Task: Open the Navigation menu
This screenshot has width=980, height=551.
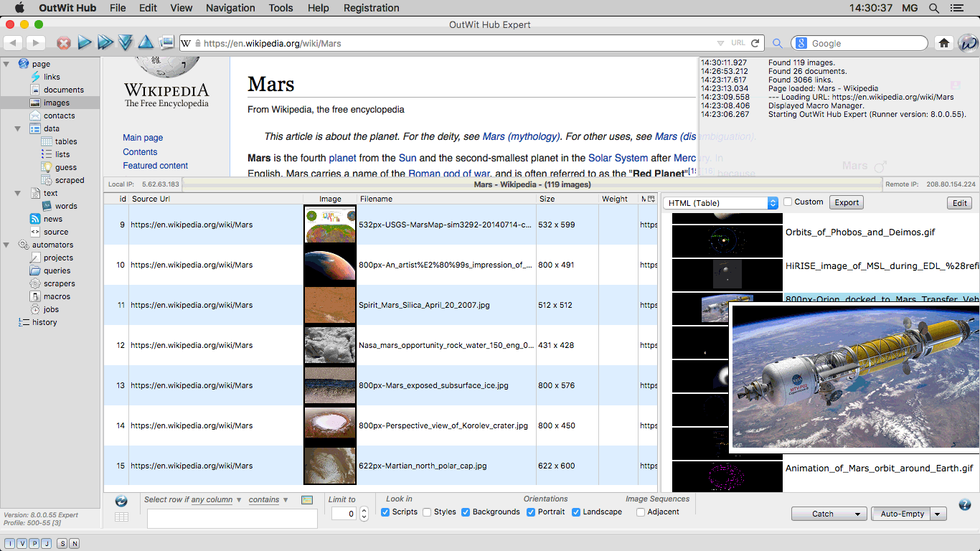Action: tap(230, 8)
